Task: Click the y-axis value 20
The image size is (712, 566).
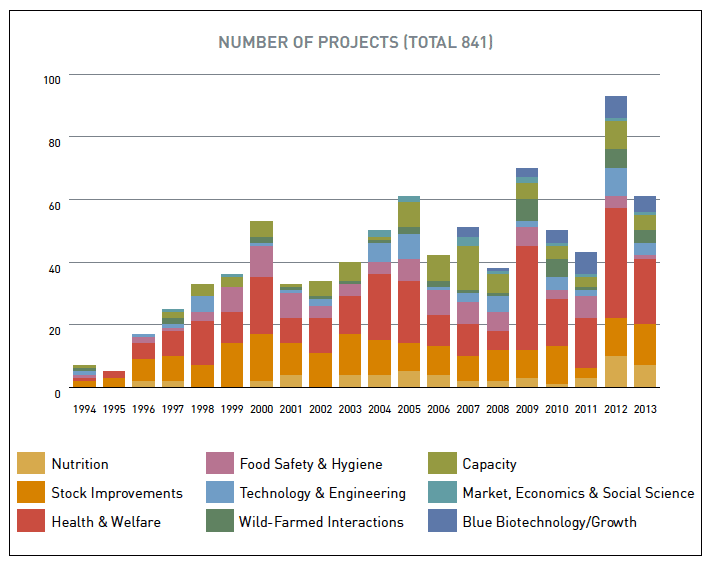Action: point(54,331)
